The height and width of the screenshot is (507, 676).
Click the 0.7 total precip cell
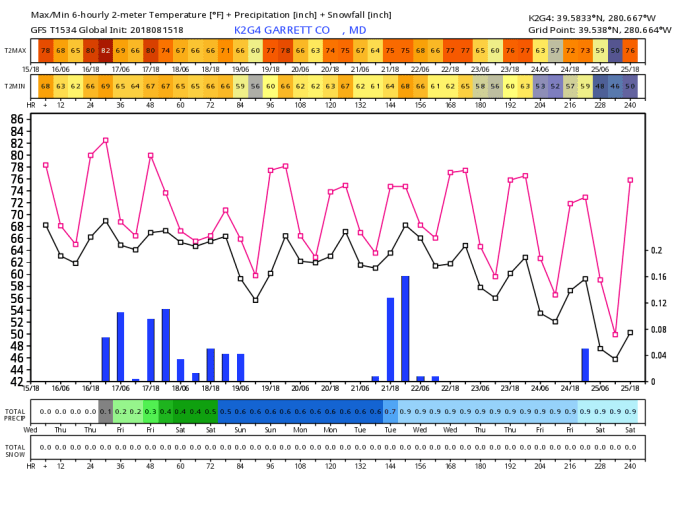click(390, 411)
